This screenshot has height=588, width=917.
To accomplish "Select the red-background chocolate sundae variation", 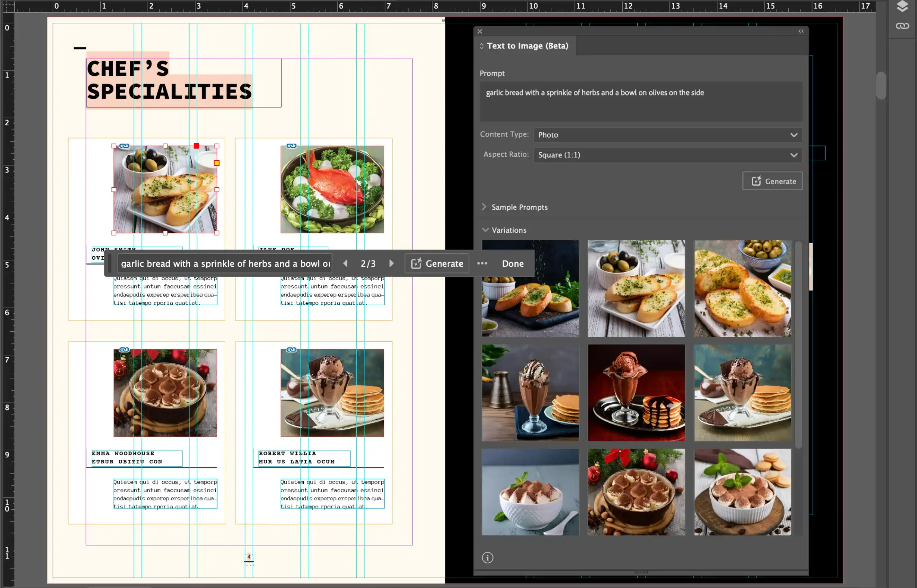I will [636, 393].
